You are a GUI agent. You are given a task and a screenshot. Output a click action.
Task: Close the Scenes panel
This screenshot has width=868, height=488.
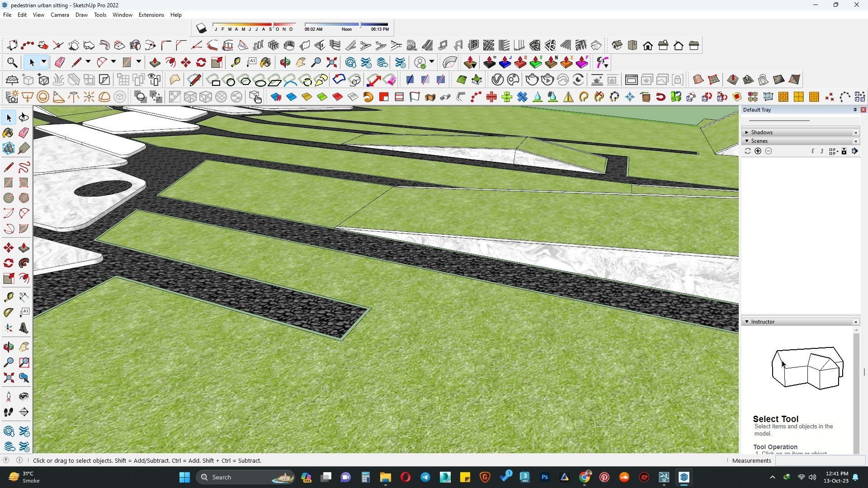(x=856, y=141)
